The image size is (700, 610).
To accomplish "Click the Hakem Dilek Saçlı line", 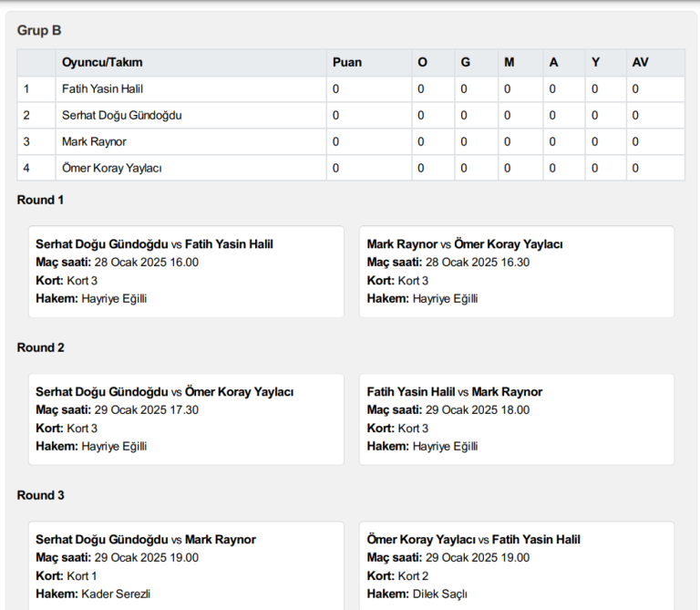I will point(417,594).
